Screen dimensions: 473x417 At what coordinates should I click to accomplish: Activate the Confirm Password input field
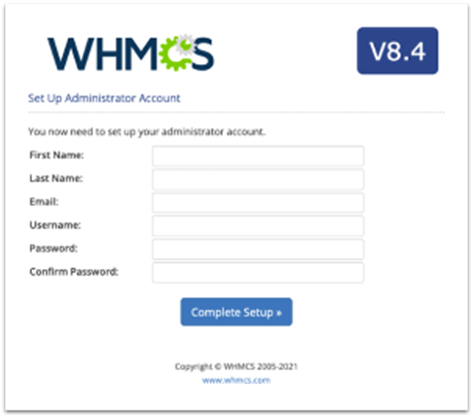[x=258, y=273]
